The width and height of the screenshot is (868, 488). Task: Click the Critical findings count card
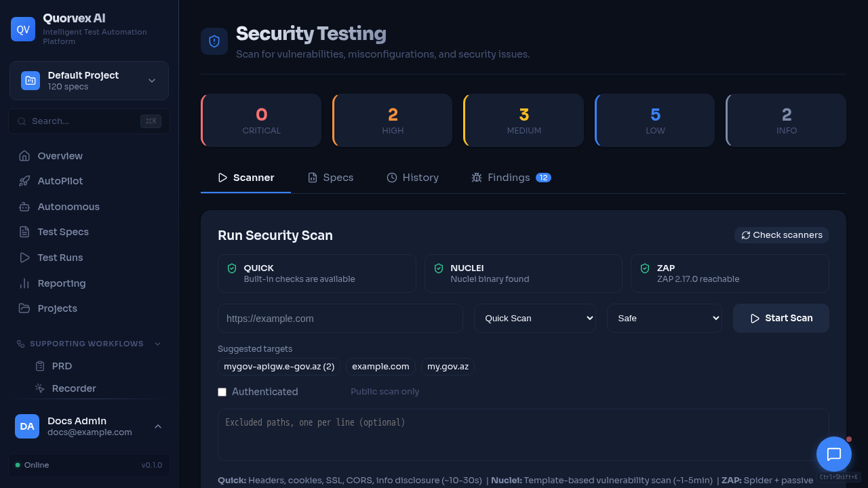coord(261,121)
